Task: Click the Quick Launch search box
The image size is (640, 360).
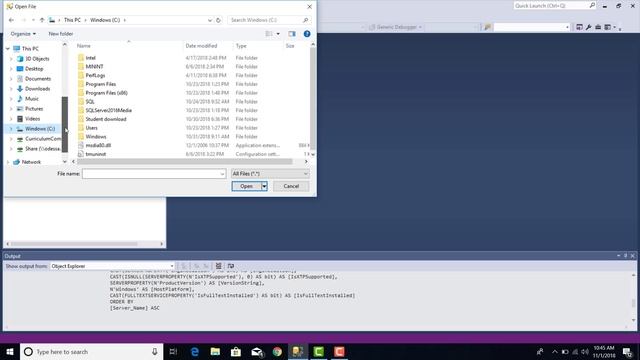Action: (x=551, y=5)
